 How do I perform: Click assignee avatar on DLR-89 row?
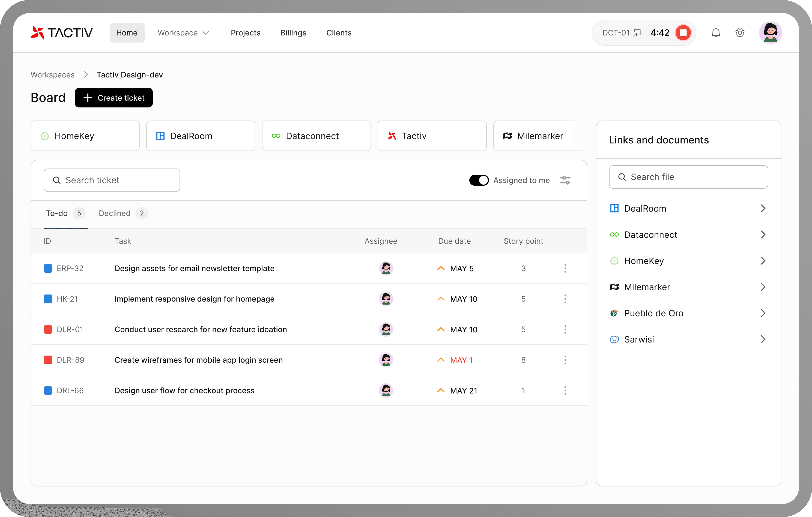[x=386, y=360]
